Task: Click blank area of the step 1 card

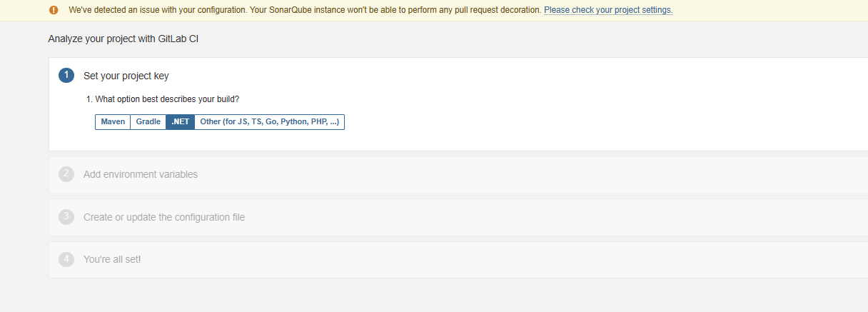Action: [x=571, y=114]
